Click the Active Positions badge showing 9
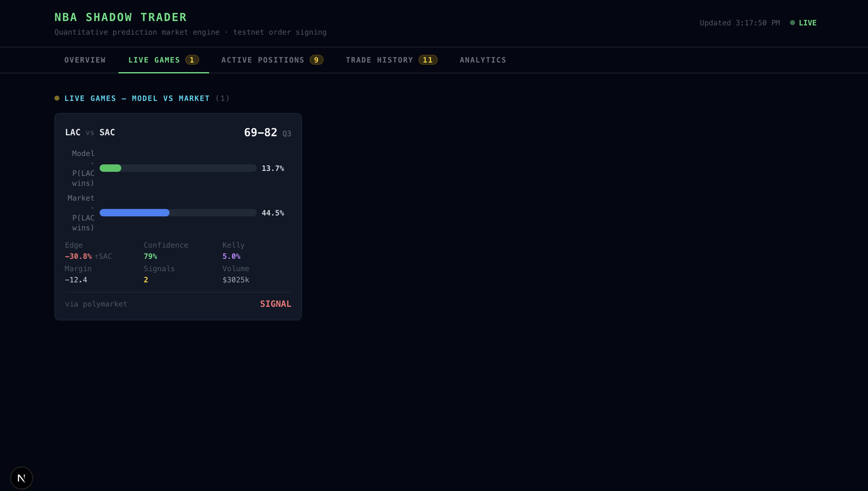The image size is (868, 491). (x=316, y=60)
